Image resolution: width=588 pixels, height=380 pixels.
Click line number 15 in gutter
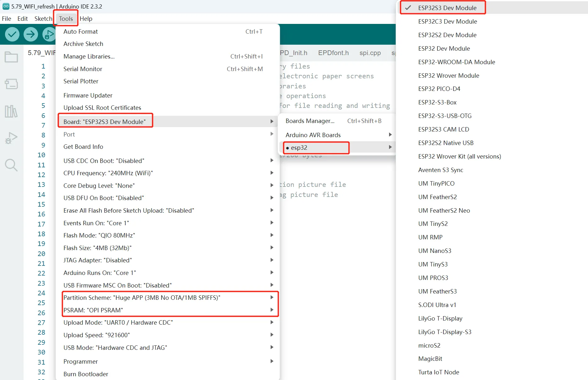coord(41,204)
